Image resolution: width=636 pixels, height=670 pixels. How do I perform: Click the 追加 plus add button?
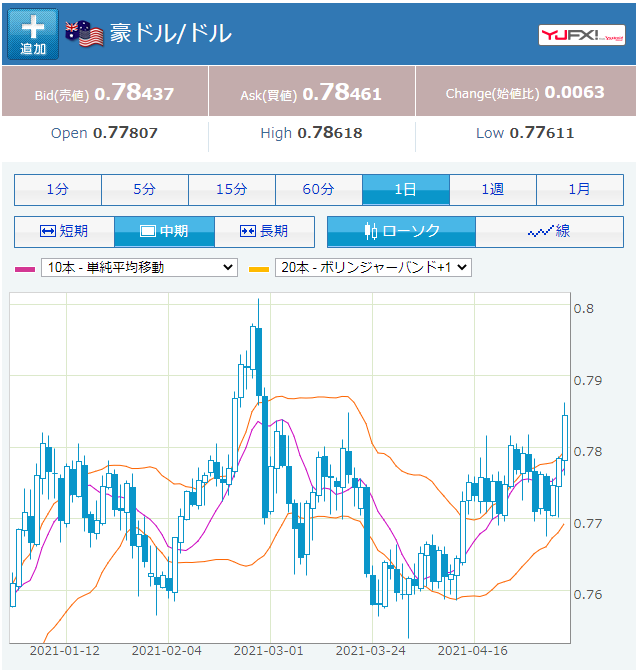[x=33, y=34]
